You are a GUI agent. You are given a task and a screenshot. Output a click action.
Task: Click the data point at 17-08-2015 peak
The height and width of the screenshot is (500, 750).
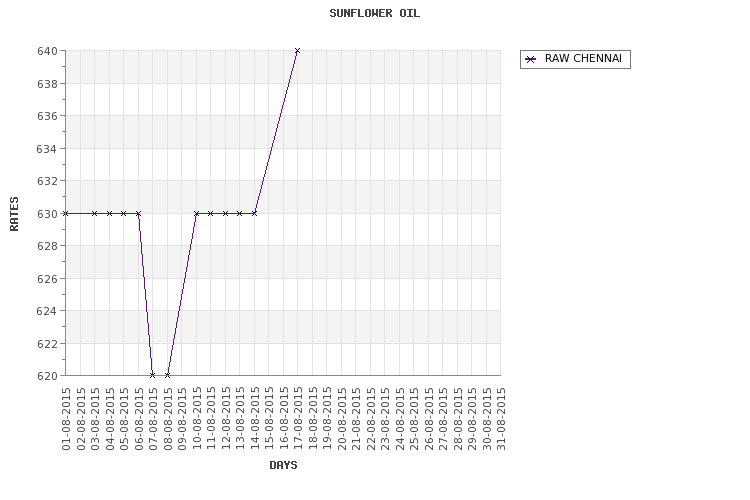[x=298, y=51]
